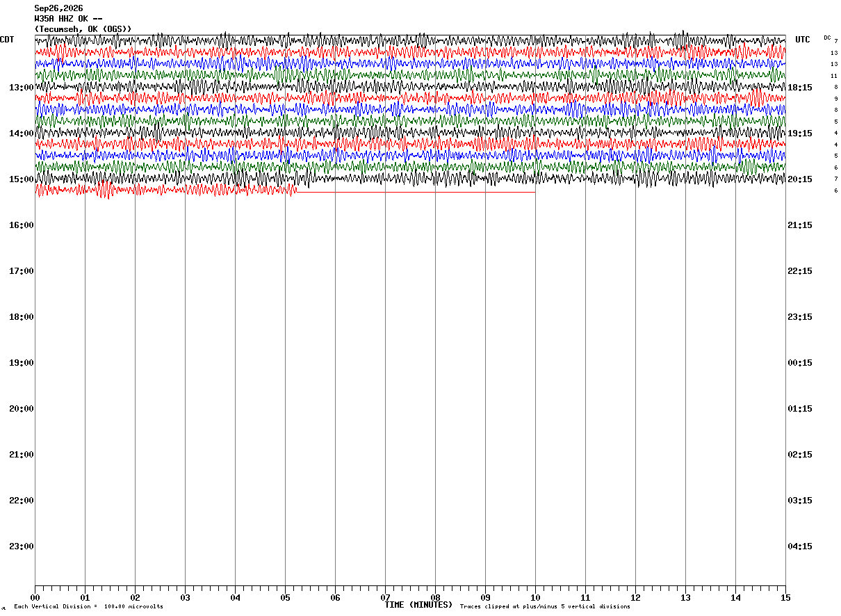
Task: Click the Tecumseh, OK (OGS) location text
Action: (x=83, y=29)
